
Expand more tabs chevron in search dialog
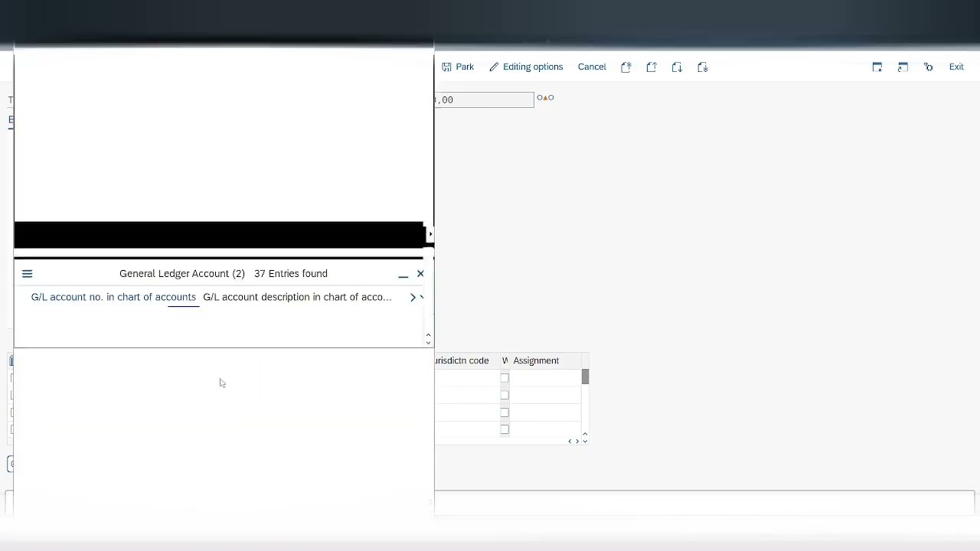click(x=413, y=297)
